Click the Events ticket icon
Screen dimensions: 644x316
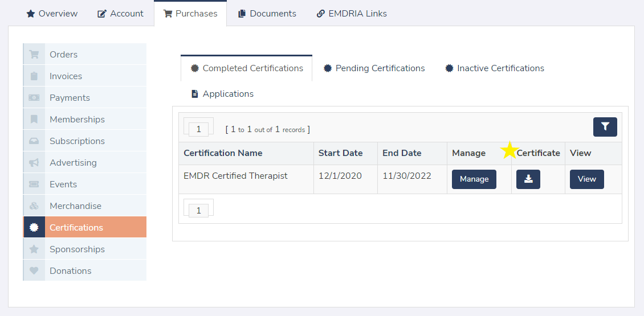pos(34,184)
